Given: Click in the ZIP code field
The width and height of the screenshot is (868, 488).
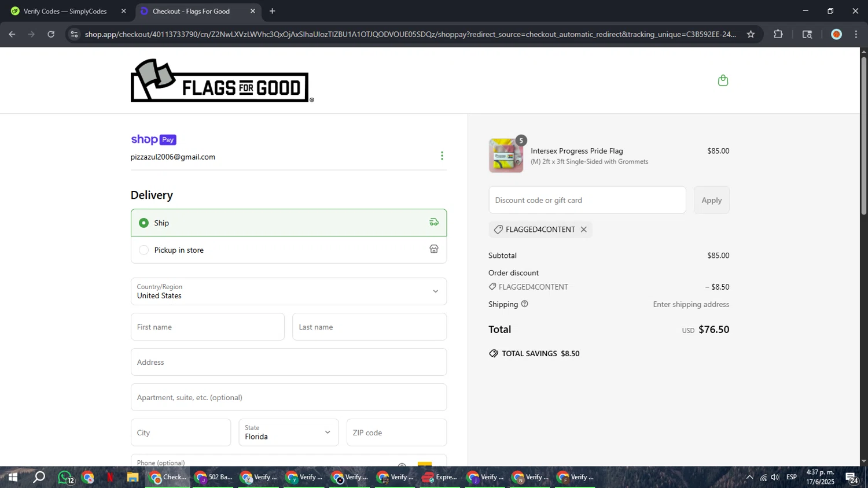Looking at the screenshot, I should (396, 432).
